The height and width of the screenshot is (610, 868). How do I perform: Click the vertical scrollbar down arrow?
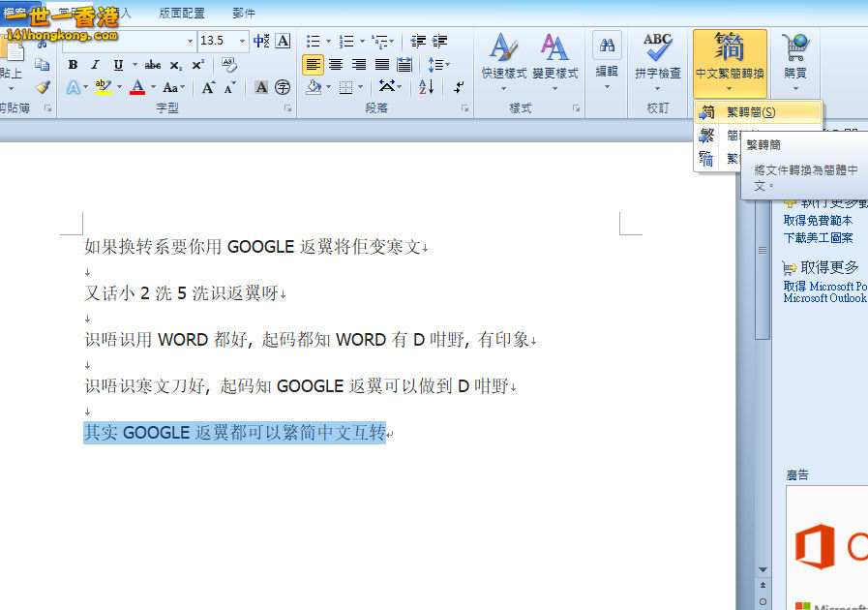(x=763, y=569)
